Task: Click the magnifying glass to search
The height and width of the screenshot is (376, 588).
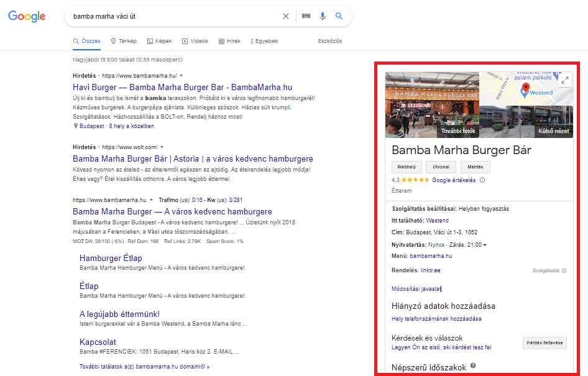Action: tap(339, 16)
